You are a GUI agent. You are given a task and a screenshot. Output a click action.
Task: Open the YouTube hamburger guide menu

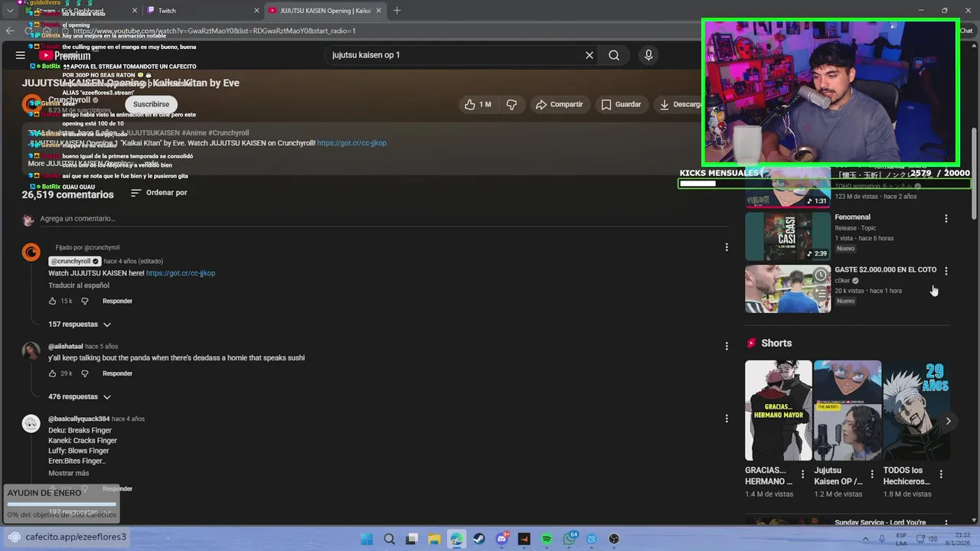[x=20, y=55]
